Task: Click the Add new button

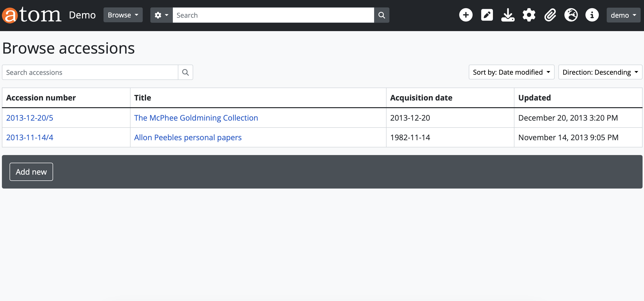Action: [31, 172]
